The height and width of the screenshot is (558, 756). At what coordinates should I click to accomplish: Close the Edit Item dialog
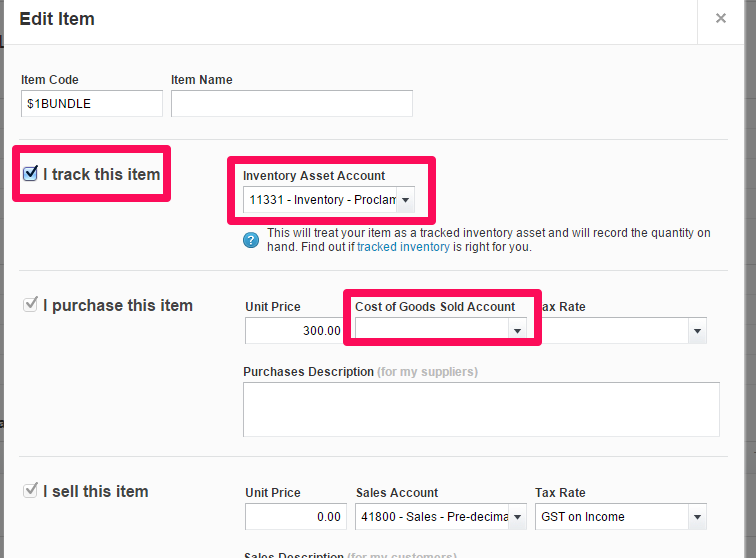720,18
